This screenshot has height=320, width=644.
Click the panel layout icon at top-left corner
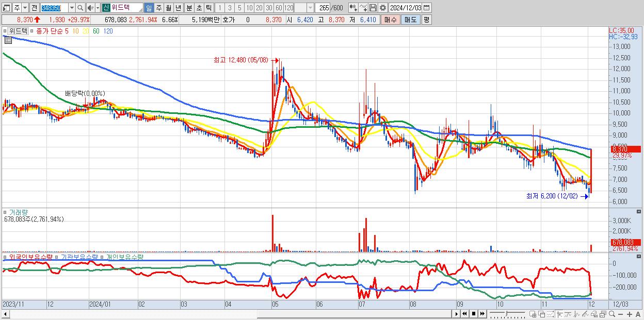(7, 8)
